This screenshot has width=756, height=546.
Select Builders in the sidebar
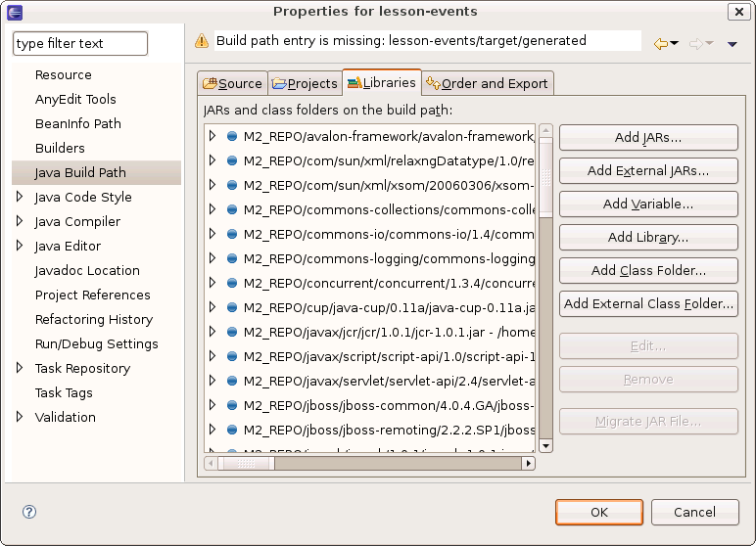pyautogui.click(x=60, y=149)
